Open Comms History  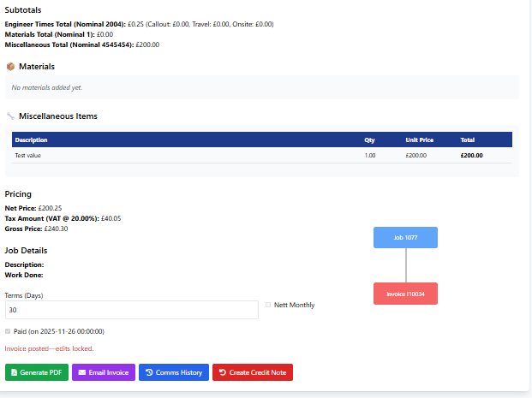click(174, 372)
